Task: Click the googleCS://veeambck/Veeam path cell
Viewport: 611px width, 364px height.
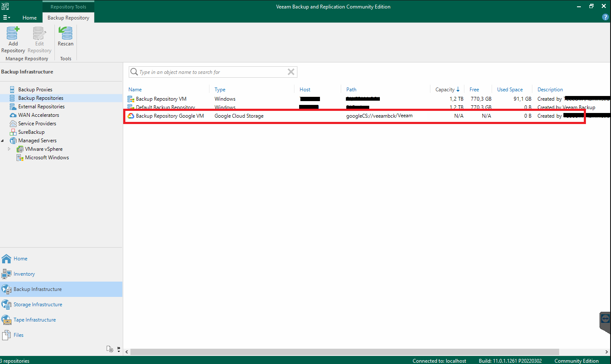Action: [x=379, y=116]
